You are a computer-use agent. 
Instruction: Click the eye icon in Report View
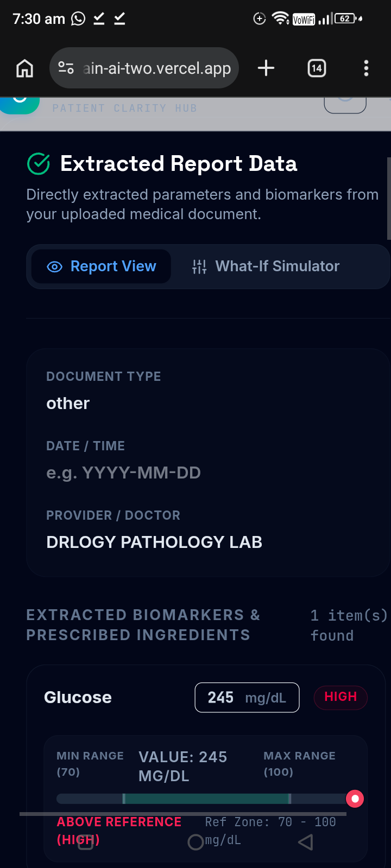[54, 267]
